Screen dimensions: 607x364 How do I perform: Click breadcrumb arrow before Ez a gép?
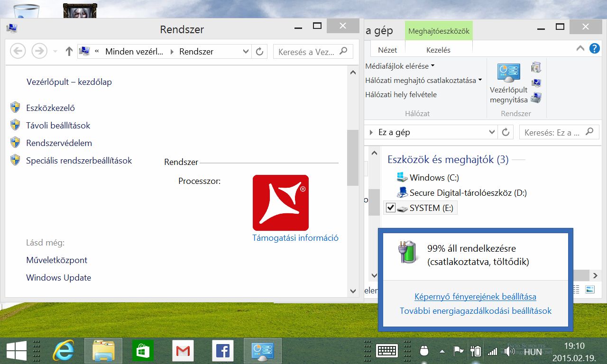point(371,132)
